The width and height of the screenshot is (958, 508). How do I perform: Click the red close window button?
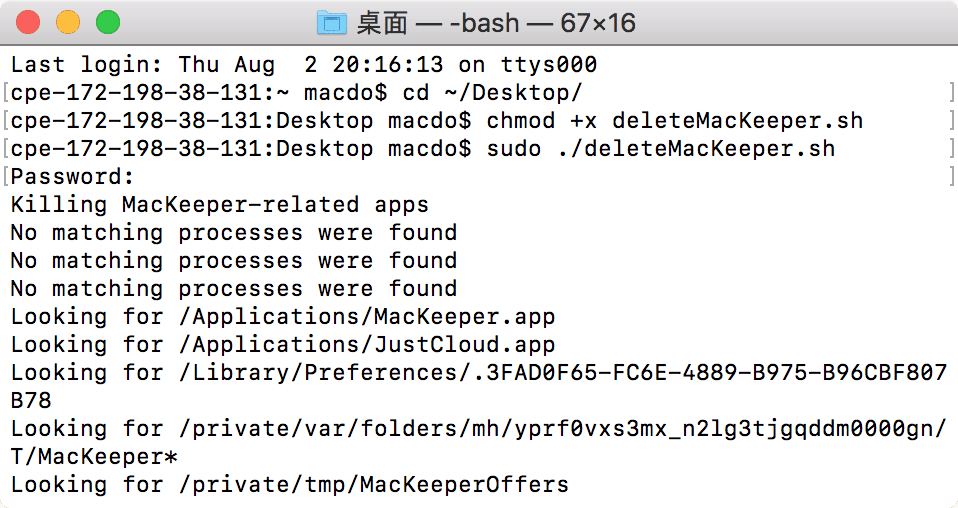[x=27, y=23]
